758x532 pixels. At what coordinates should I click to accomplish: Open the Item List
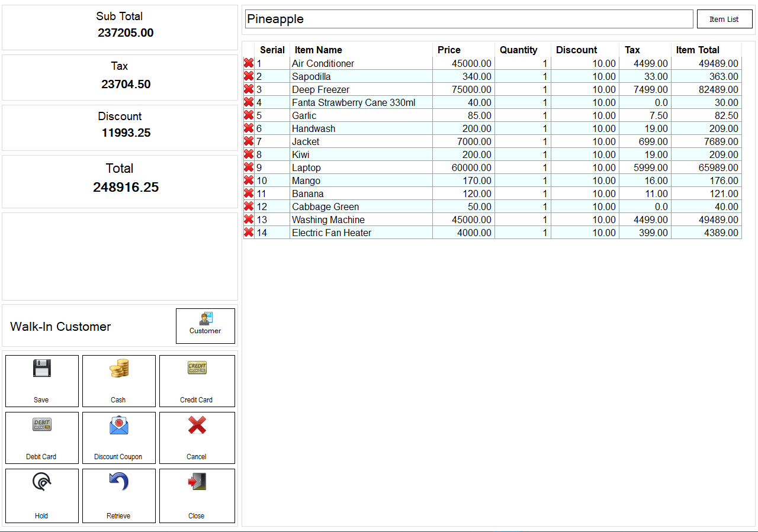pyautogui.click(x=724, y=19)
